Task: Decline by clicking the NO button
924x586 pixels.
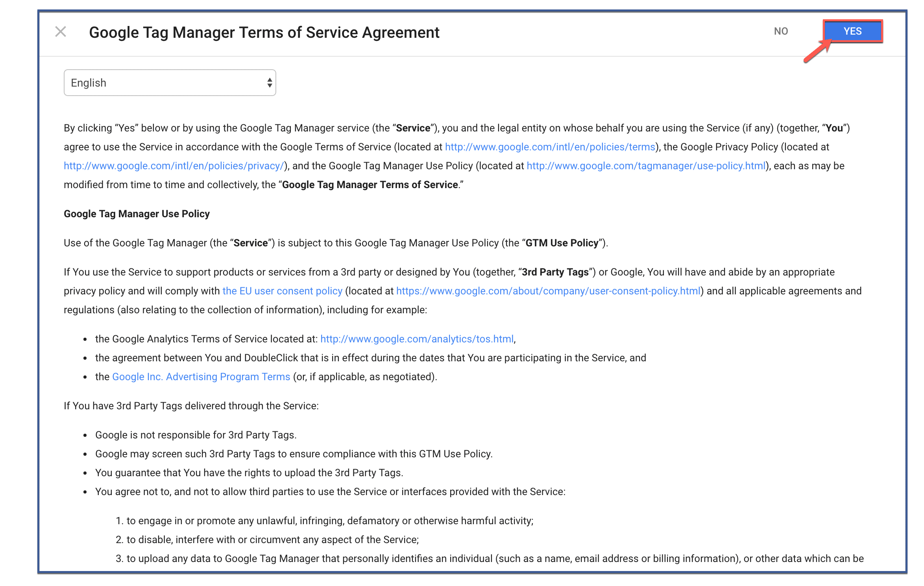Action: click(781, 31)
